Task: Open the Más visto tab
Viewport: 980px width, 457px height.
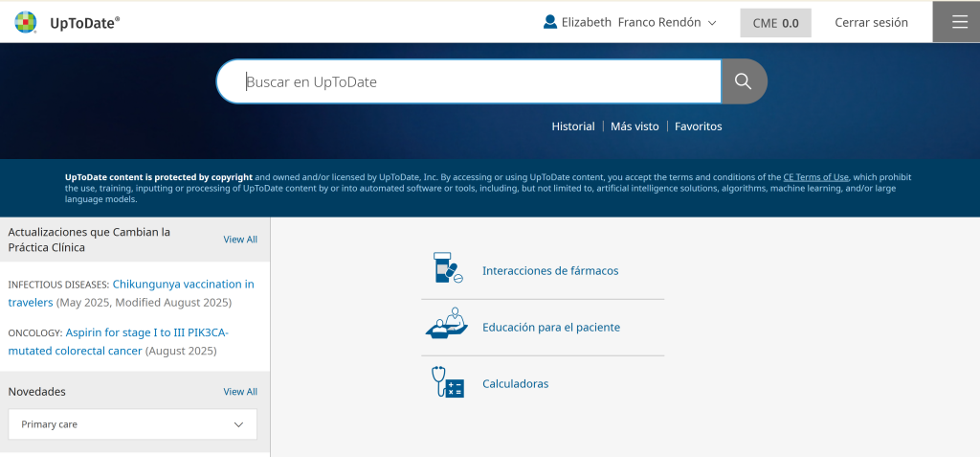Action: (x=635, y=126)
